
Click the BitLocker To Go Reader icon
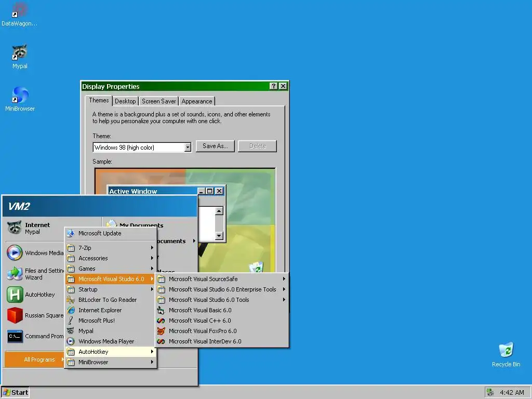71,300
